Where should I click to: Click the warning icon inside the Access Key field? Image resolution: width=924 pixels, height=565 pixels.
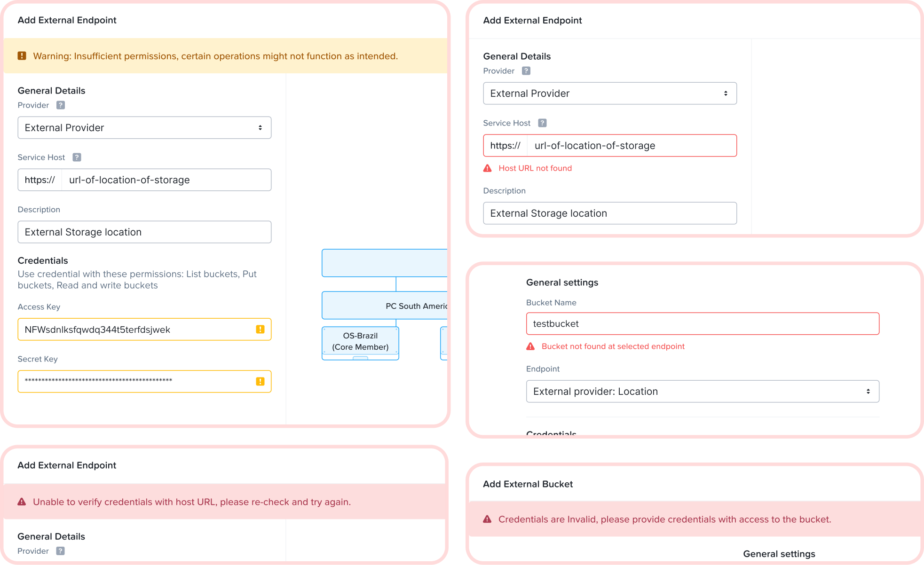coord(260,330)
